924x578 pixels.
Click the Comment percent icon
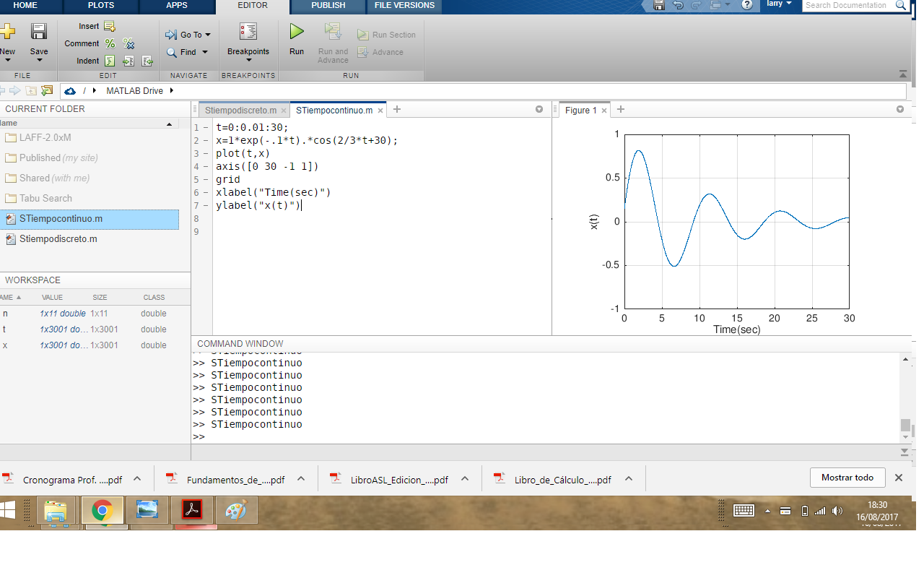110,43
